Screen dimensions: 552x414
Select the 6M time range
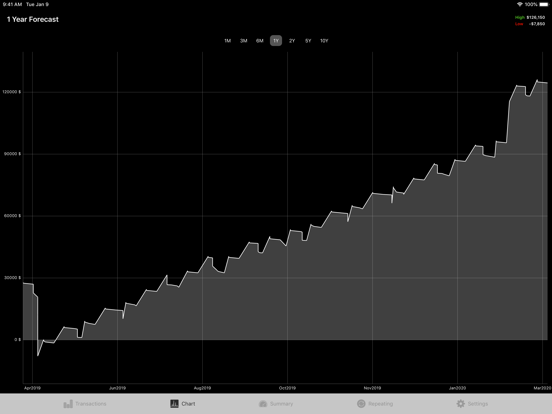tap(260, 41)
